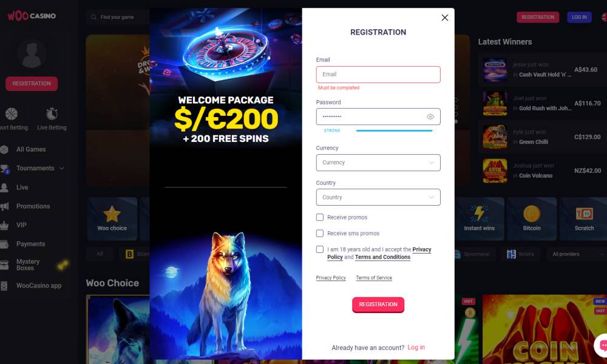Tick the Receive sms promos checkbox

[x=320, y=233]
